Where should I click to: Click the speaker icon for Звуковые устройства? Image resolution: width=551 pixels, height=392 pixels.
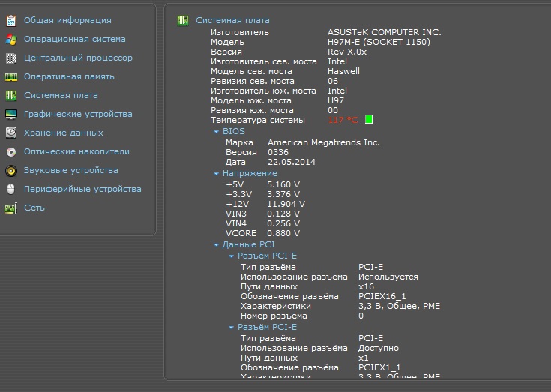10,170
